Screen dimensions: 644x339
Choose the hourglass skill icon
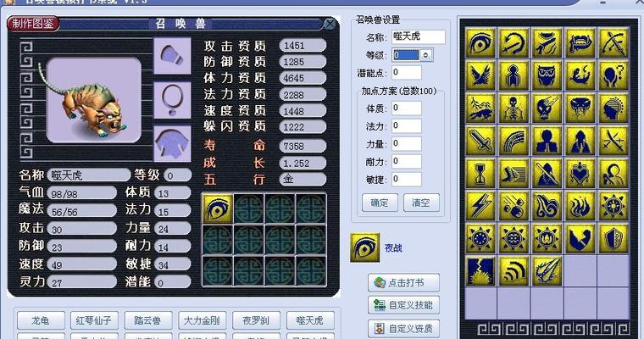pos(480,174)
